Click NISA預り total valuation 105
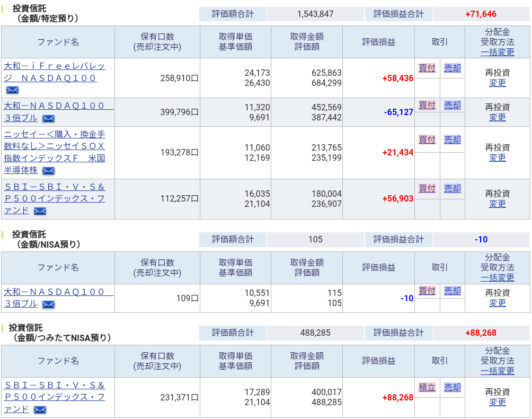The width and height of the screenshot is (532, 419). 315,240
